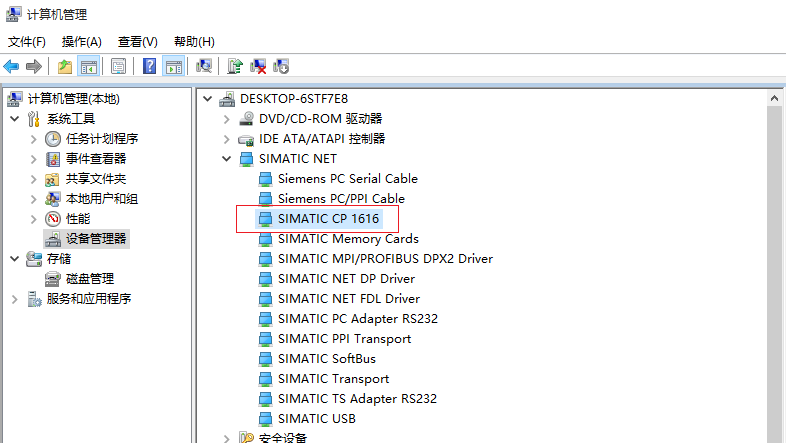
Task: Click the 本地用户和组 icon
Action: point(53,199)
